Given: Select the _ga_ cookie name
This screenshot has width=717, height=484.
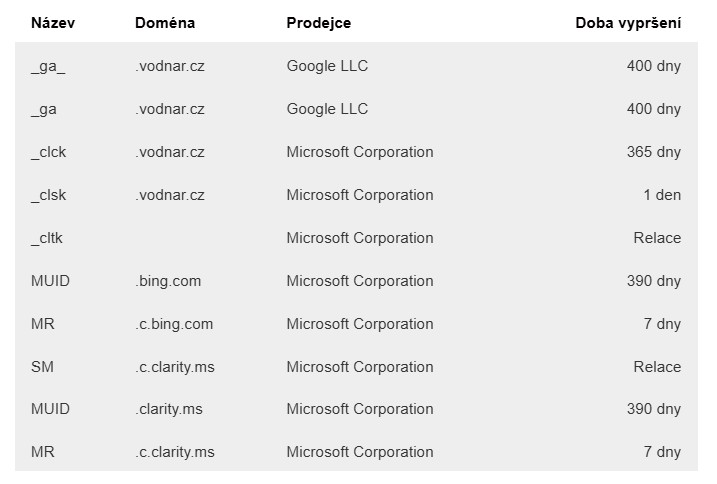Looking at the screenshot, I should click(x=48, y=66).
